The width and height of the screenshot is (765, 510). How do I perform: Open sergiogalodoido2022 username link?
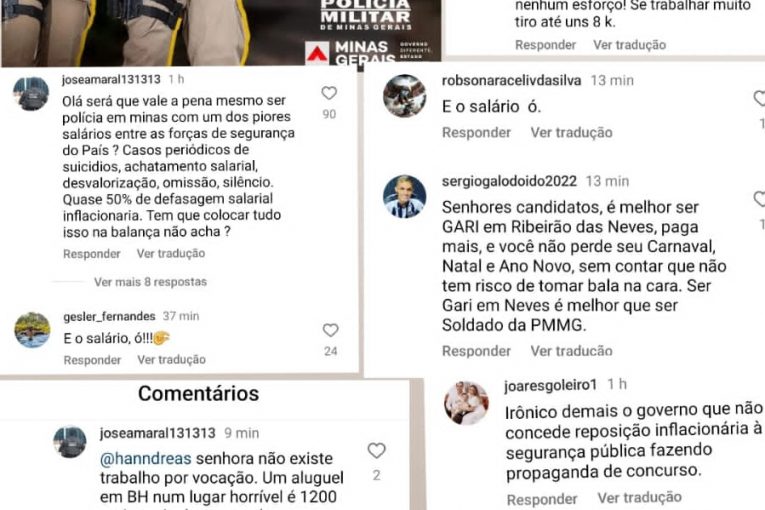tap(509, 182)
